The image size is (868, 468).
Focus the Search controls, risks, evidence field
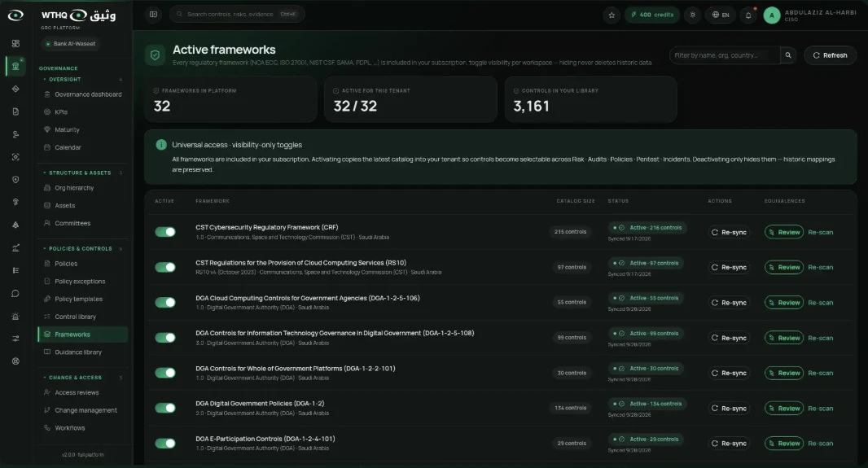(237, 15)
